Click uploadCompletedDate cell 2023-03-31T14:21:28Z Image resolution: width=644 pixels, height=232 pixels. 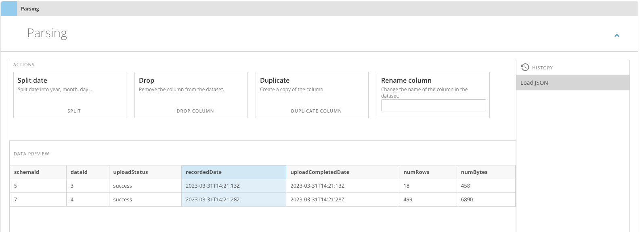(x=342, y=200)
